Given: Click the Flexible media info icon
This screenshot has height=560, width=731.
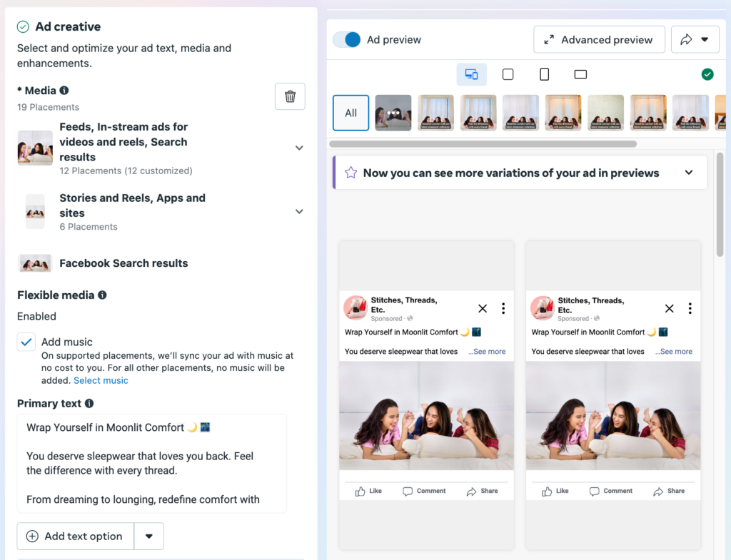Looking at the screenshot, I should point(102,295).
